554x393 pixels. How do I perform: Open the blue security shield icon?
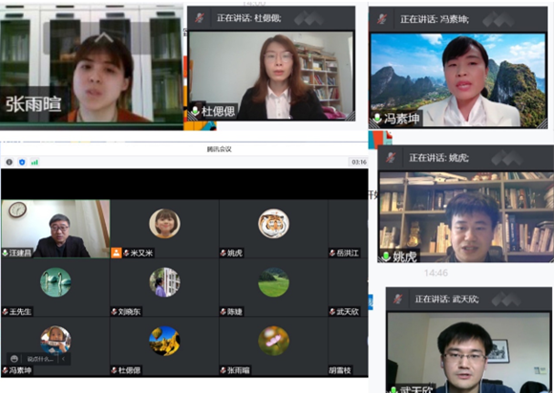click(x=22, y=162)
